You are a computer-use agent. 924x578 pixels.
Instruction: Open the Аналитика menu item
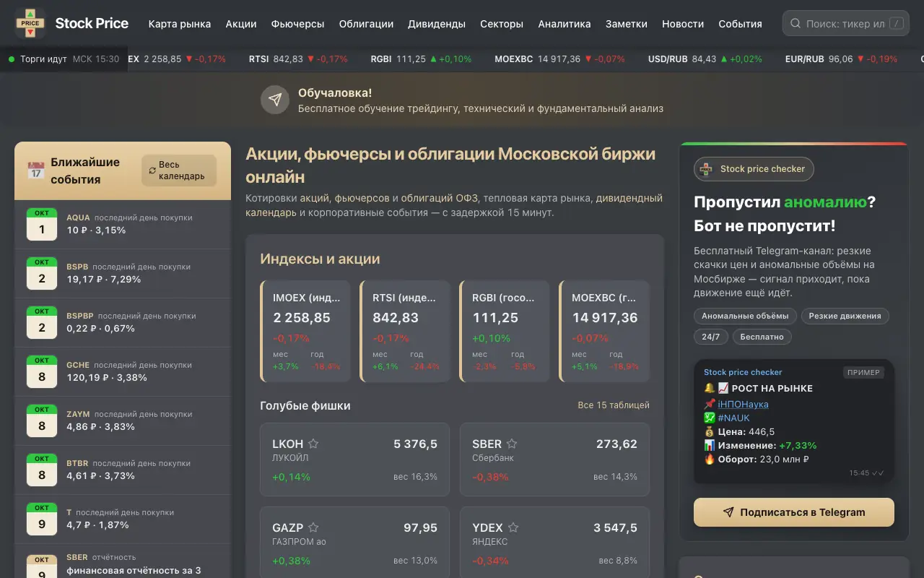pos(565,24)
